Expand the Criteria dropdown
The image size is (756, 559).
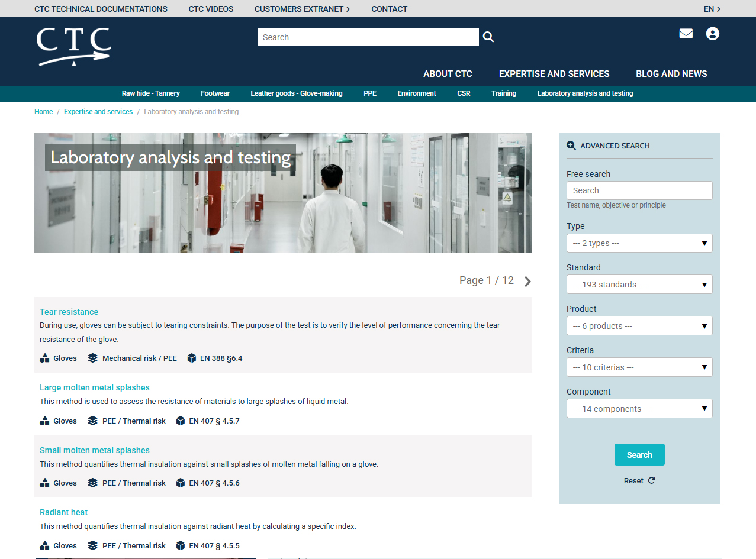tap(639, 367)
